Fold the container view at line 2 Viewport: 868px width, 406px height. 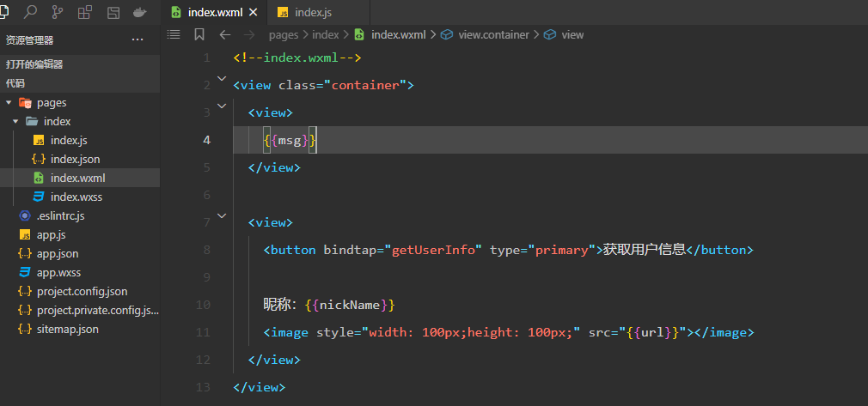click(x=222, y=81)
